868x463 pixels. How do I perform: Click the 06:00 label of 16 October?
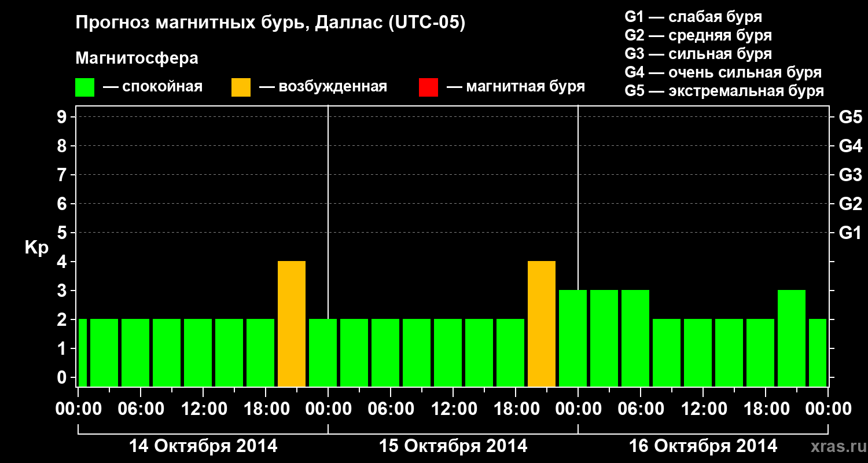[641, 409]
